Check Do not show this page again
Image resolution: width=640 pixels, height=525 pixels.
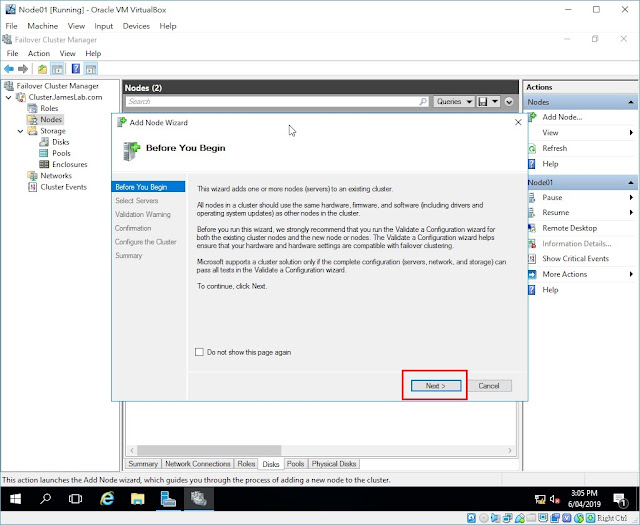pos(199,352)
